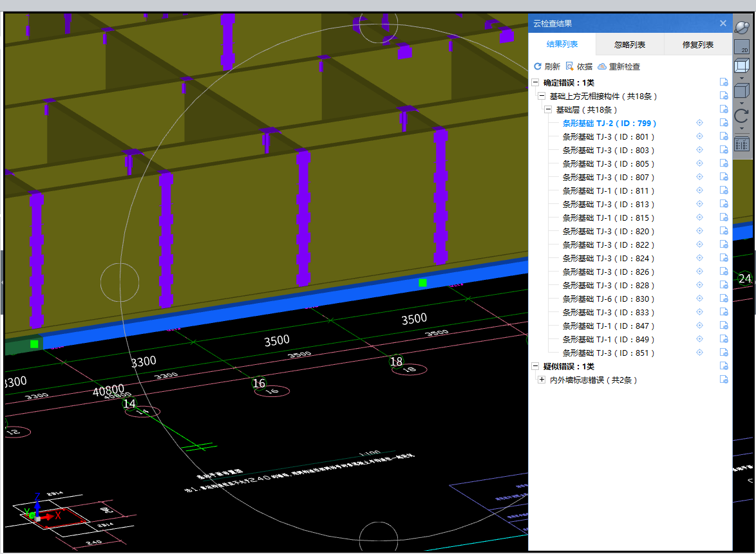Click ignore icon for TJ-1 ID 849
The image size is (756, 554).
pos(724,339)
